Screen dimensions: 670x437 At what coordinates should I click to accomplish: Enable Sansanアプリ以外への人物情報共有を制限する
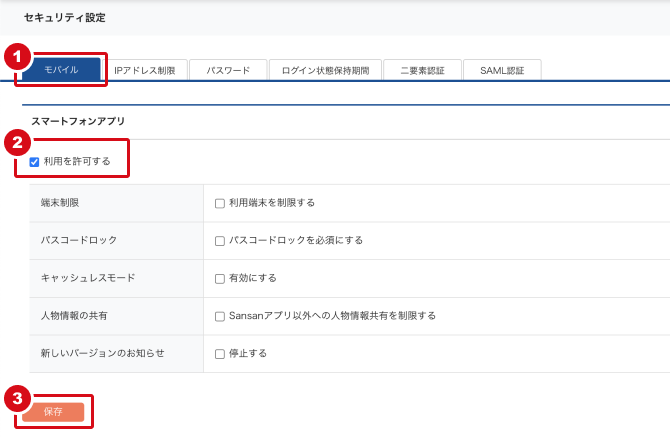click(x=220, y=316)
